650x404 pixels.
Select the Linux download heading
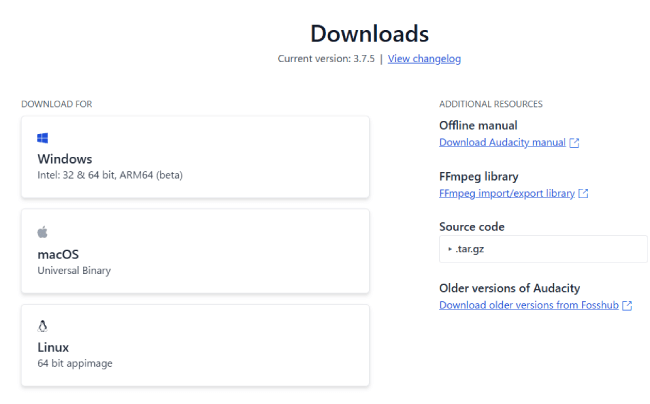tap(53, 347)
